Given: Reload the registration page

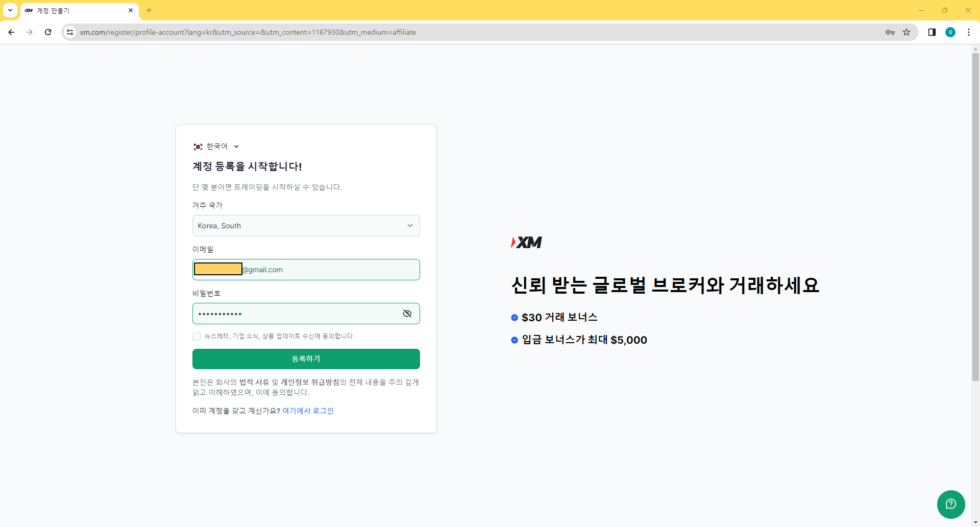Looking at the screenshot, I should pos(47,32).
